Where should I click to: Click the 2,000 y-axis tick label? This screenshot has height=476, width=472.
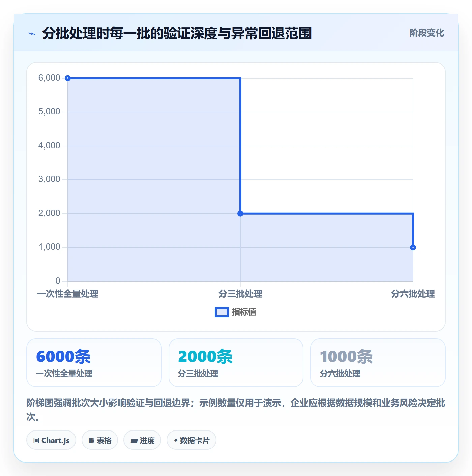coord(49,213)
